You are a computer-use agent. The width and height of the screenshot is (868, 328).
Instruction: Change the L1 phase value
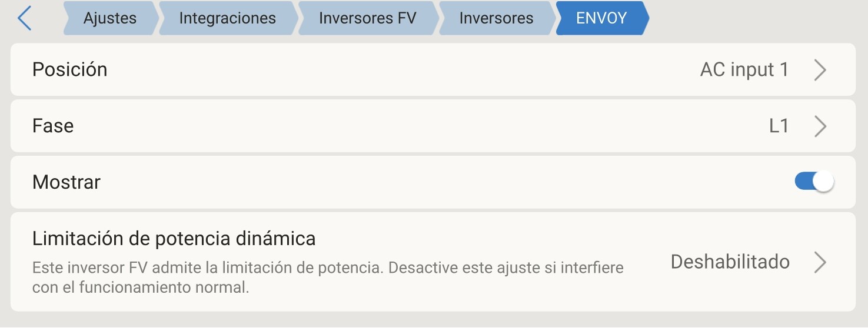point(779,126)
